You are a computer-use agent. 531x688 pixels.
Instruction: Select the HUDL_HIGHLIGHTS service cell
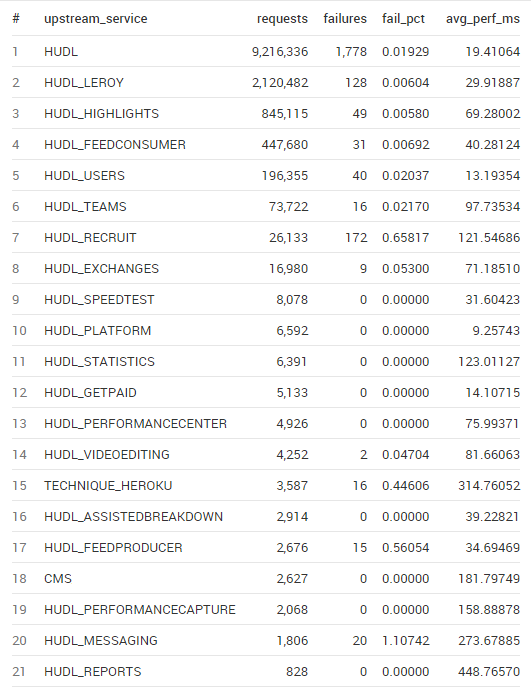101,114
